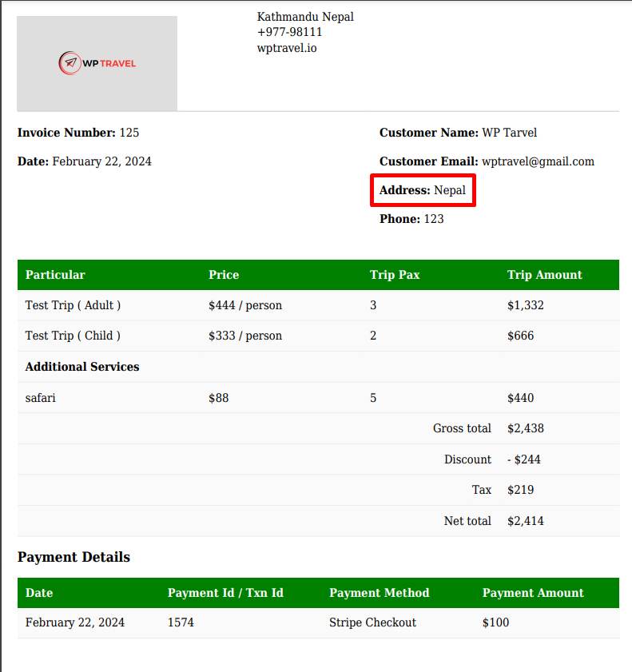Click the 'Payment Details' heading

[74, 557]
